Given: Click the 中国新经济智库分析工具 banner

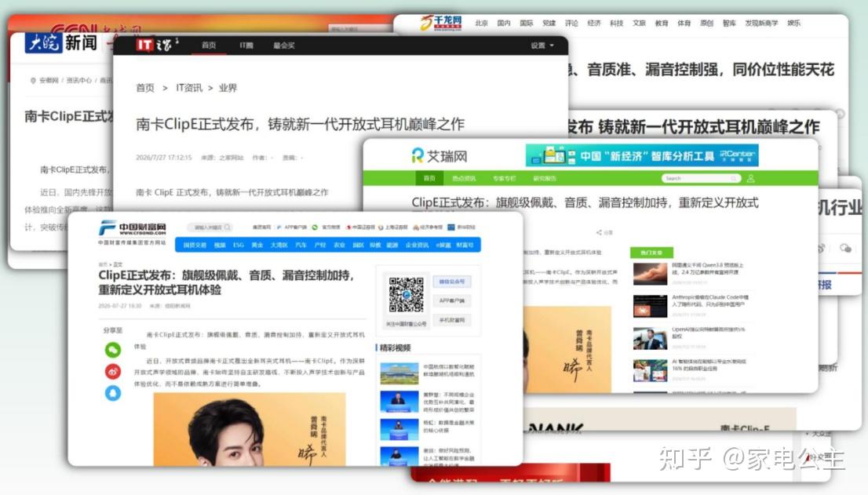Looking at the screenshot, I should (x=642, y=155).
